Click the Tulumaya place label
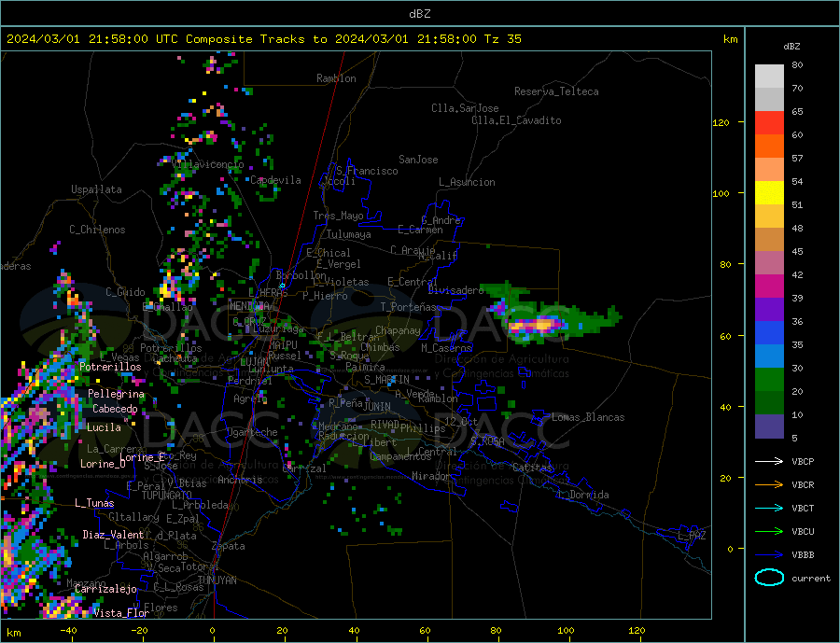This screenshot has height=643, width=840. [348, 234]
